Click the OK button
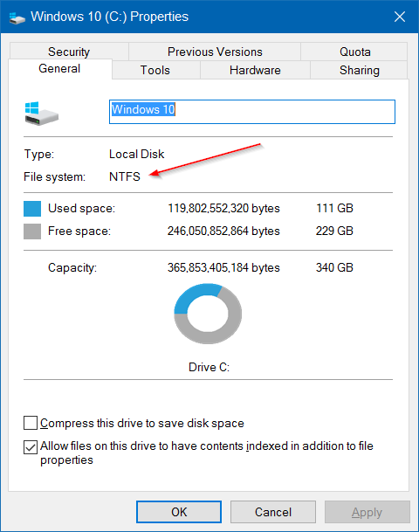 (x=179, y=512)
